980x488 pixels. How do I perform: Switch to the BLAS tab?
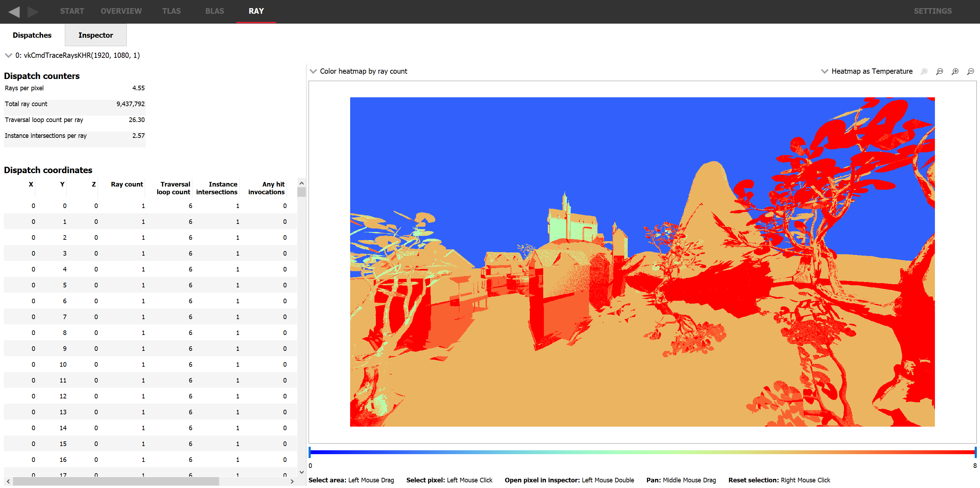(214, 11)
